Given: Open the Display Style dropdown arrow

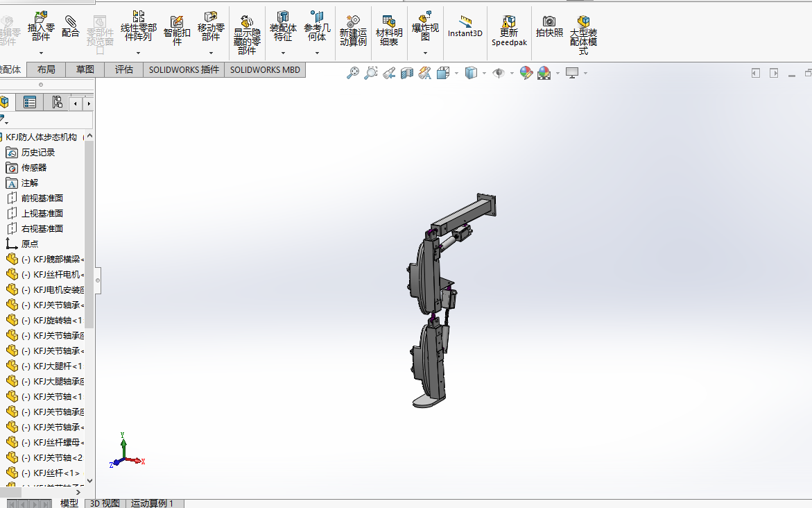Looking at the screenshot, I should [484, 74].
